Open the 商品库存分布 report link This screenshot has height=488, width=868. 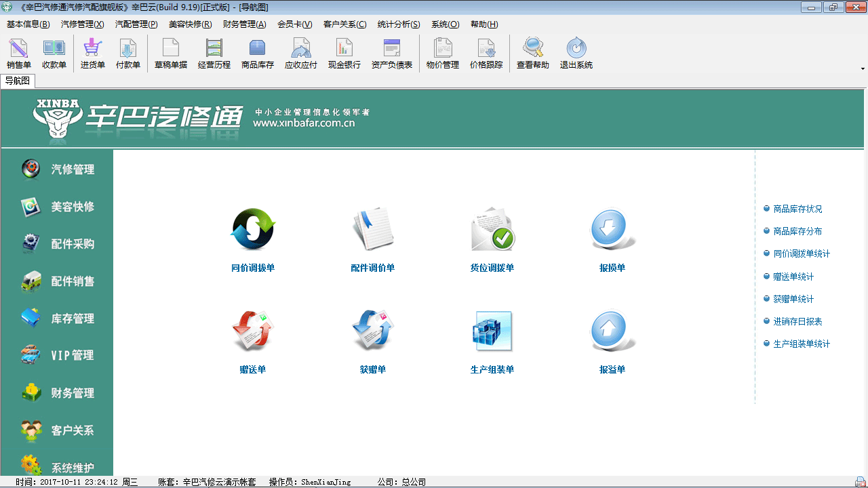click(x=797, y=231)
